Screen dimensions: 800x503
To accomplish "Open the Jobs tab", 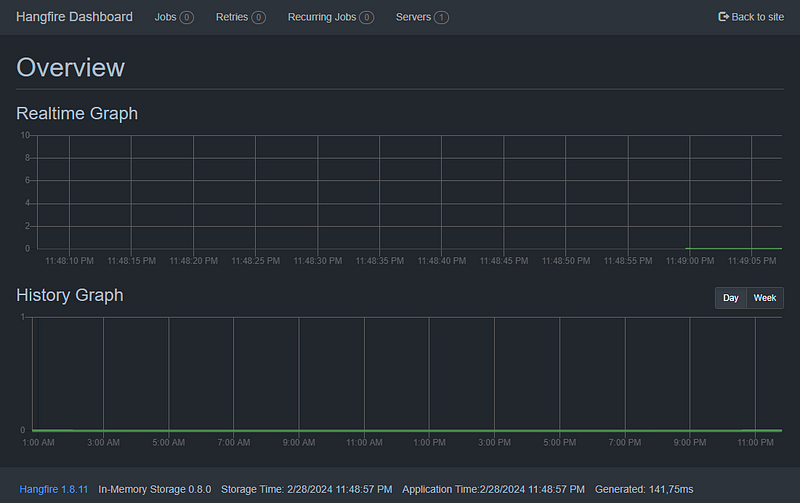I will pos(174,17).
